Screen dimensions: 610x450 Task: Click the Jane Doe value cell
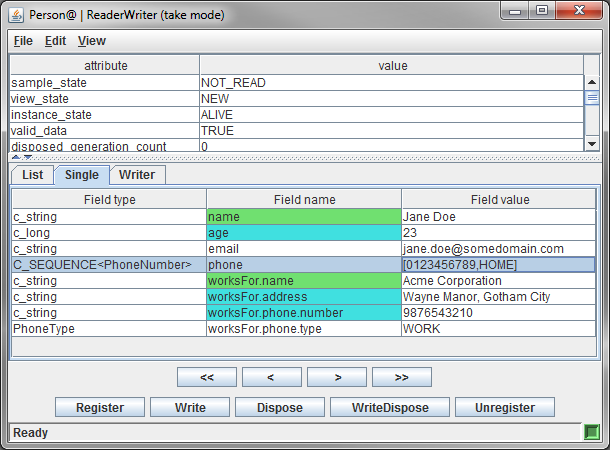tap(499, 217)
